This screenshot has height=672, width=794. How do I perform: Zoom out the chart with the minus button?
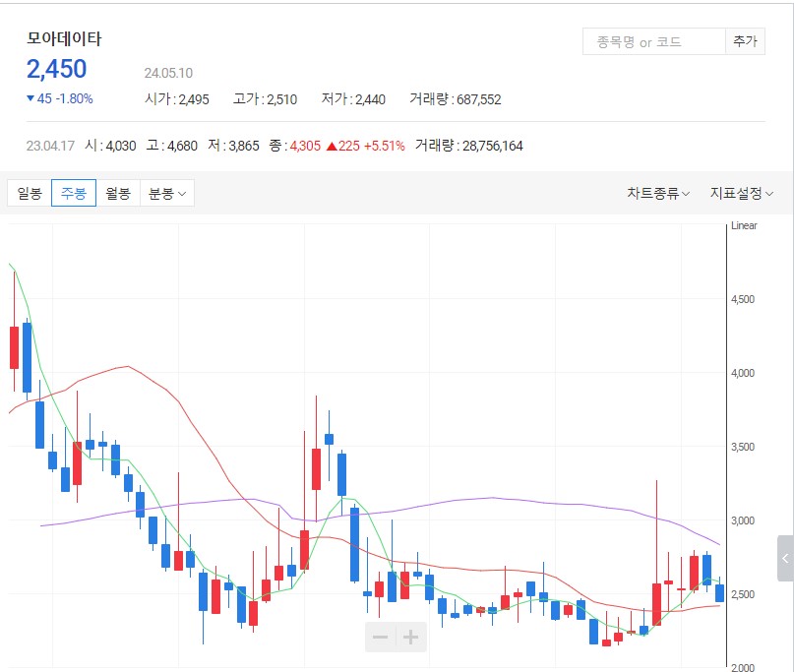380,638
